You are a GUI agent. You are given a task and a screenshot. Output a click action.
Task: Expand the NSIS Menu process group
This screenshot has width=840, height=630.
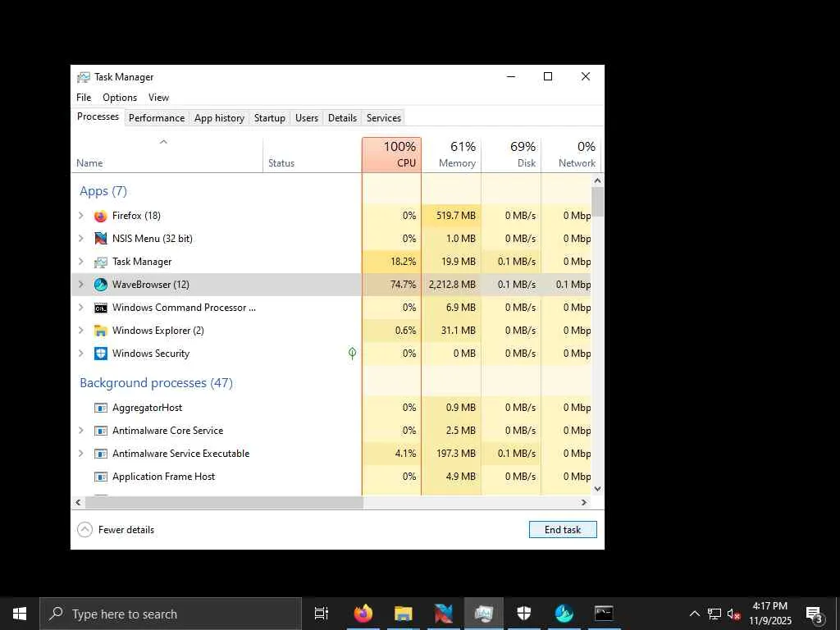pos(81,239)
